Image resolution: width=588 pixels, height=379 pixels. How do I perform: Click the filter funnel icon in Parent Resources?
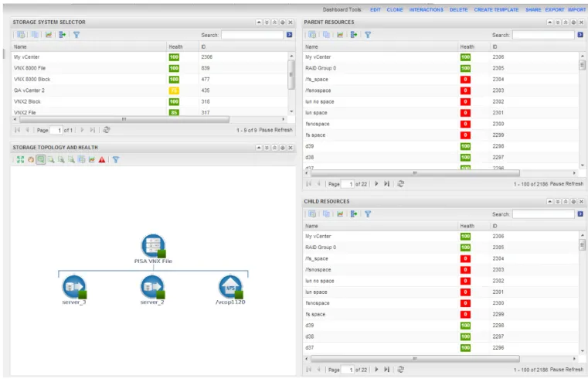pos(368,35)
